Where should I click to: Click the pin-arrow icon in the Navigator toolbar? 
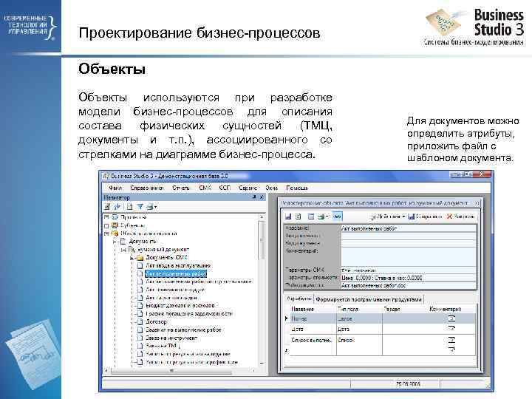pos(117,207)
